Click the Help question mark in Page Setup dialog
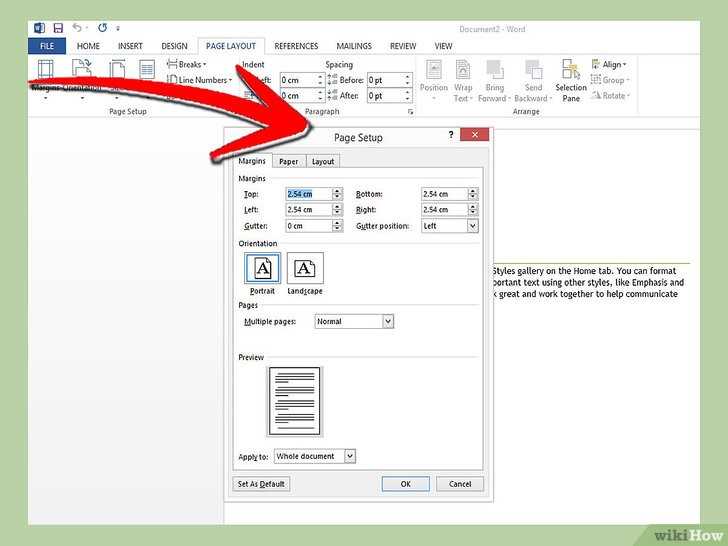This screenshot has width=728, height=546. pos(451,135)
